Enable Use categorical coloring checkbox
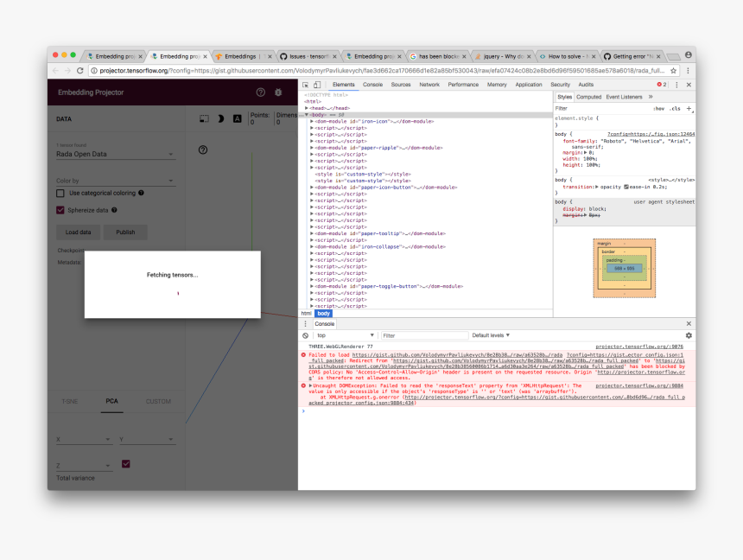743x560 pixels. point(60,193)
